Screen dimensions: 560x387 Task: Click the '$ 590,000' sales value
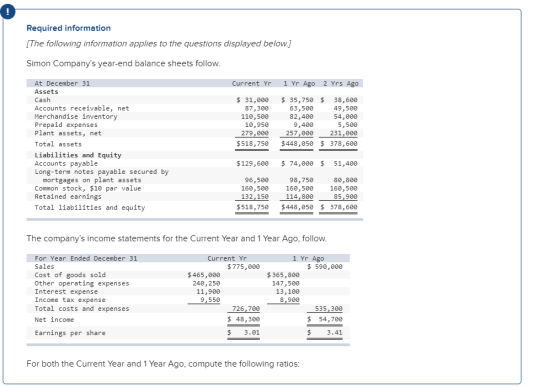(325, 267)
